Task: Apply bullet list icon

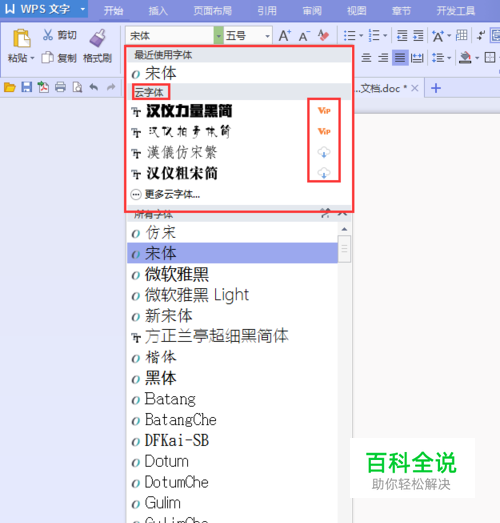Action: click(x=350, y=35)
